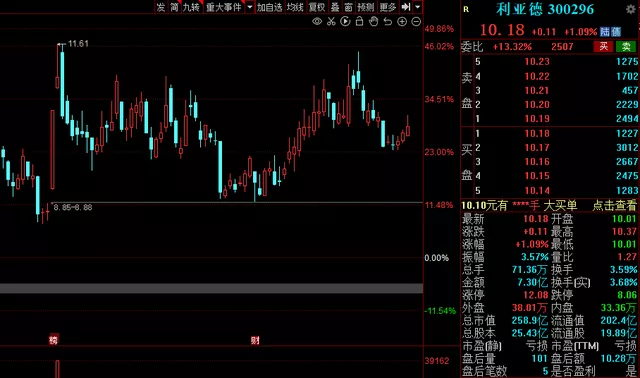Click the gray horizontal divider bar under chart

point(211,288)
